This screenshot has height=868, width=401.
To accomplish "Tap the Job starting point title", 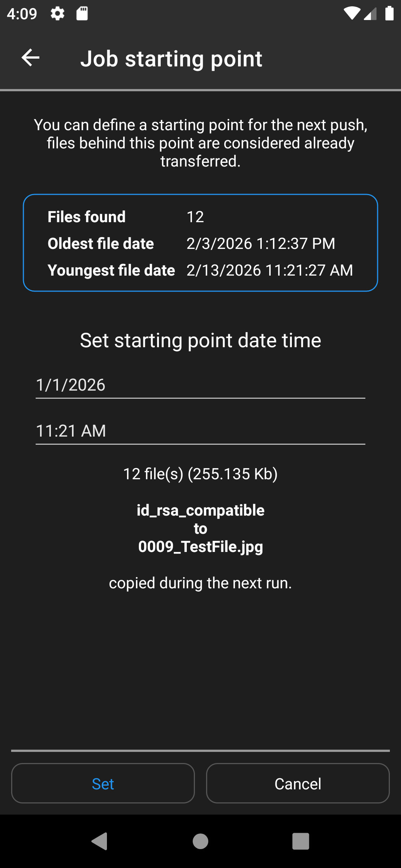I will 171,59.
